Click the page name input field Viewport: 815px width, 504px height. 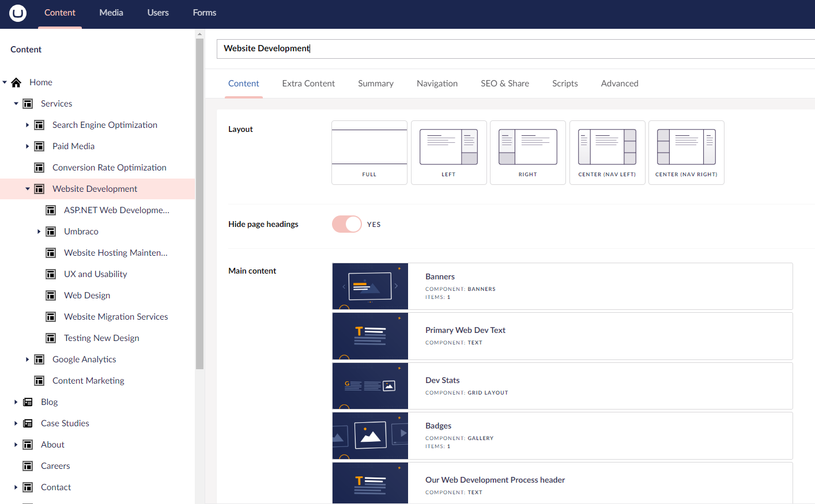click(513, 48)
